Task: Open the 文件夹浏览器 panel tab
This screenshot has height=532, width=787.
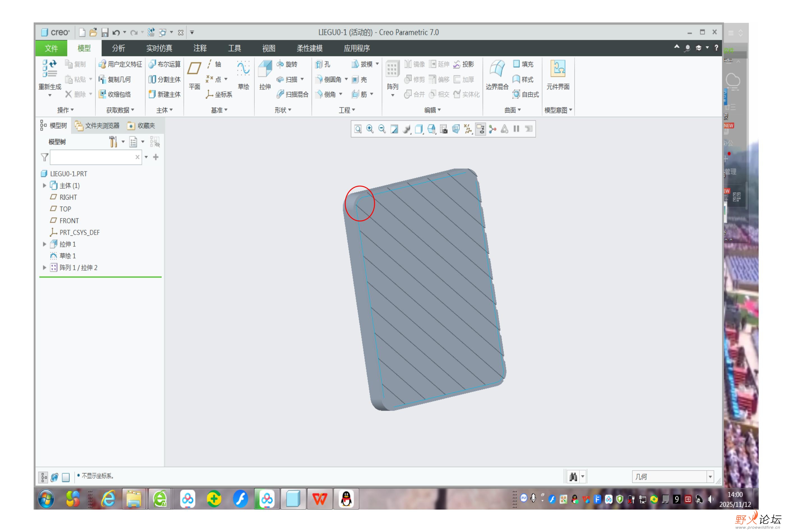Action: click(x=98, y=126)
